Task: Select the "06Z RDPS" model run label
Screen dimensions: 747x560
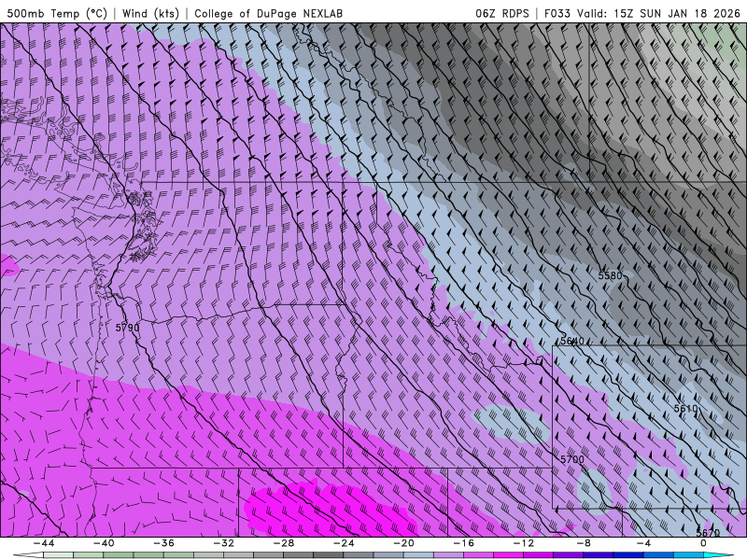Action: point(502,13)
